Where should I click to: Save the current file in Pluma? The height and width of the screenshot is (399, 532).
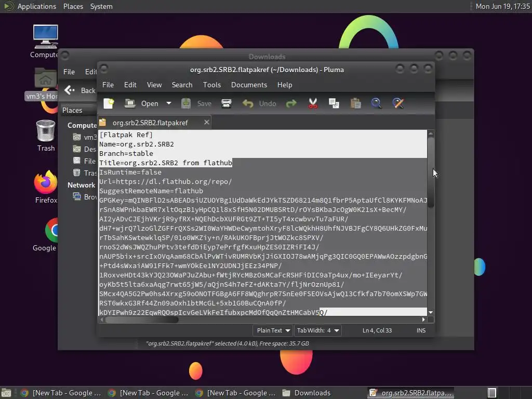point(196,103)
